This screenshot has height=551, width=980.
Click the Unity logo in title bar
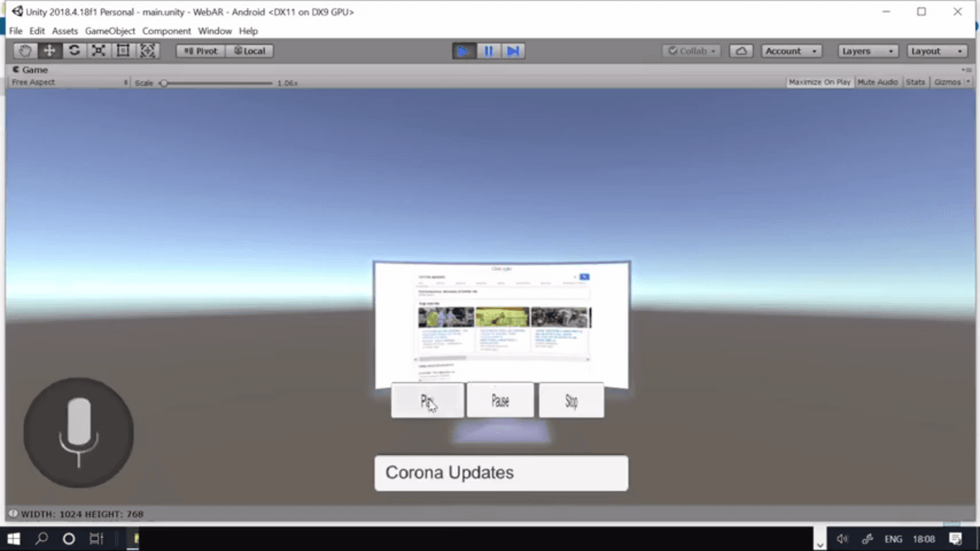pos(17,12)
